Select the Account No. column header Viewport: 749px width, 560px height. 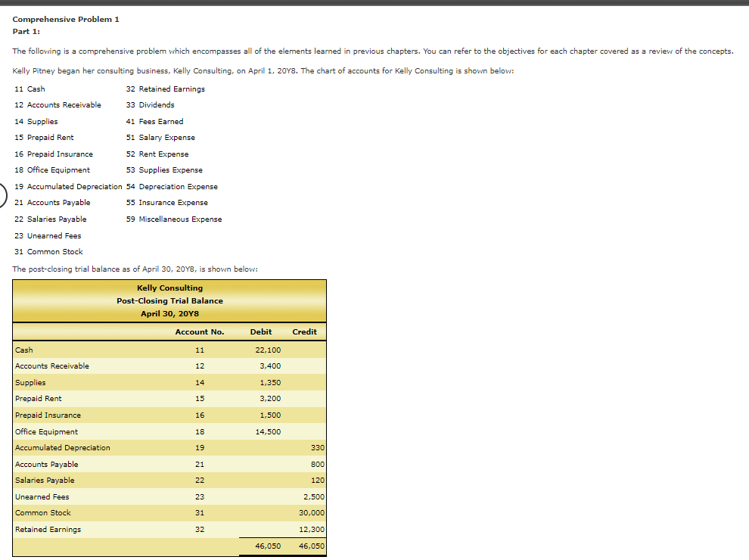click(200, 331)
